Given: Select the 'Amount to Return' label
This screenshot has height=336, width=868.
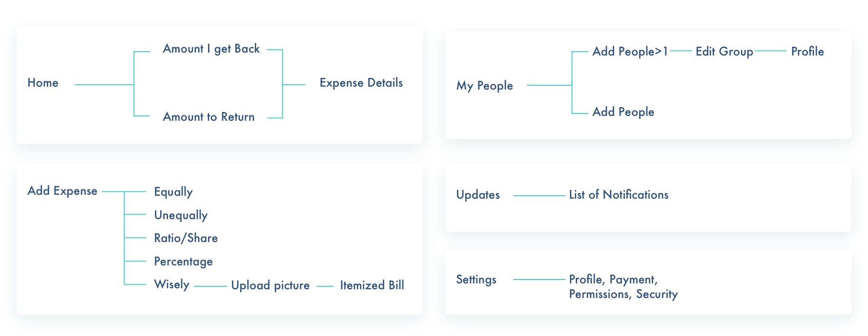Looking at the screenshot, I should [208, 117].
